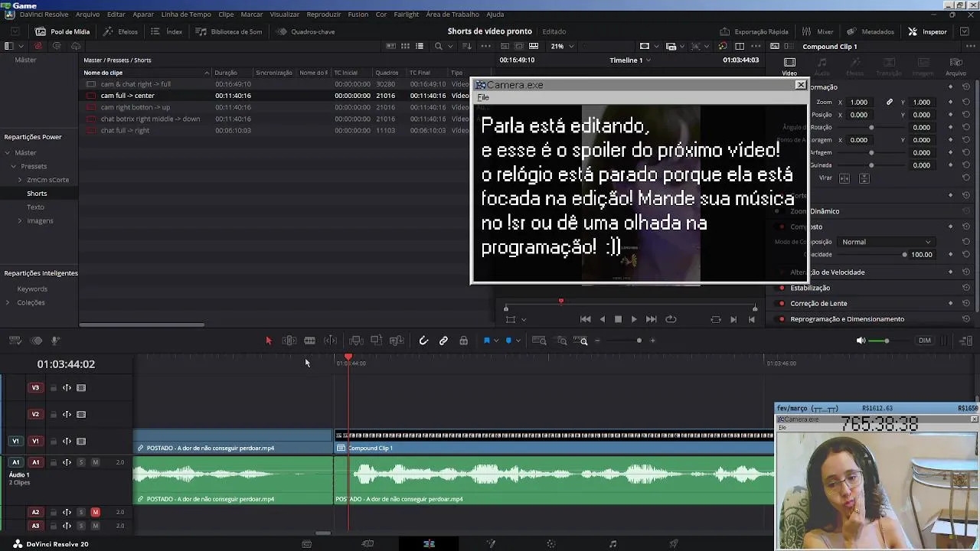Open the Mixer panel

pos(818,31)
